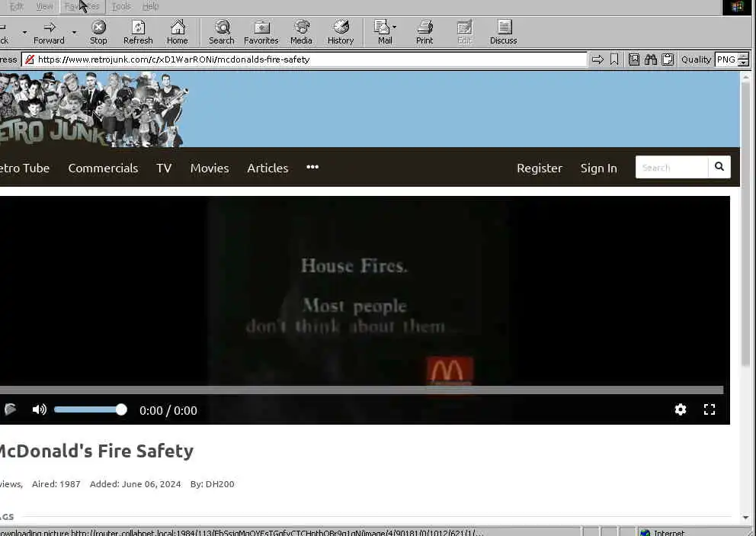Print the page with Print icon

point(424,32)
